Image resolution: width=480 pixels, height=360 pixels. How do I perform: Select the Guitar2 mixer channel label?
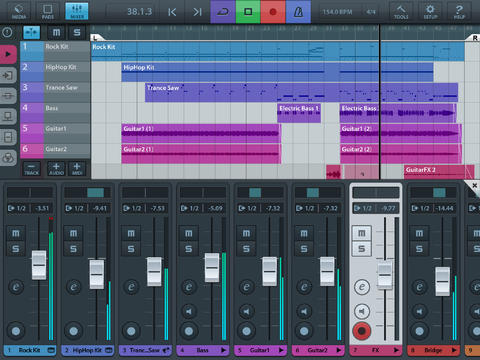point(317,350)
